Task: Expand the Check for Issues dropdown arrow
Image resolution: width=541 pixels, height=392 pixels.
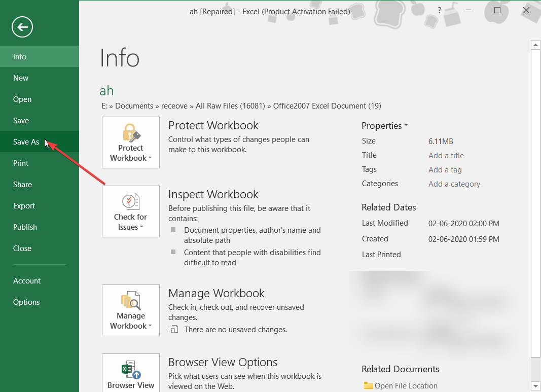Action: pos(141,227)
